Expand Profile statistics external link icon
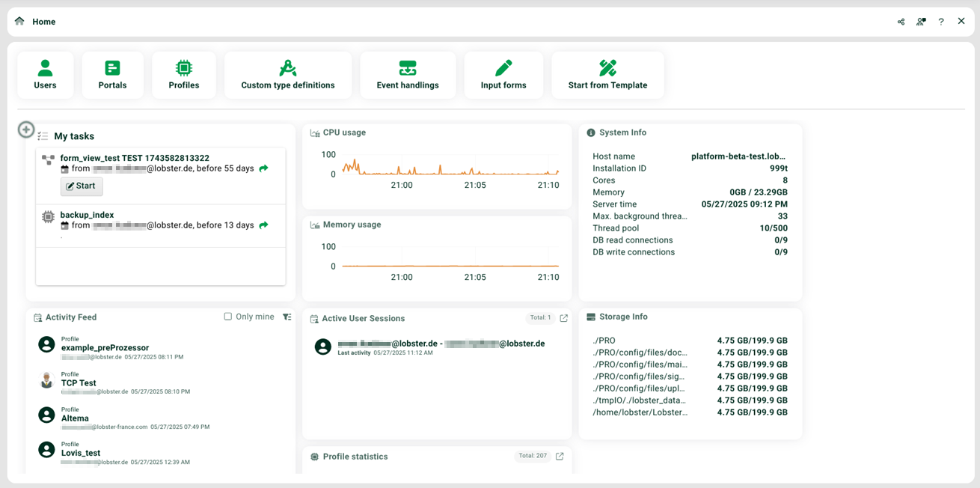980x488 pixels. [560, 456]
